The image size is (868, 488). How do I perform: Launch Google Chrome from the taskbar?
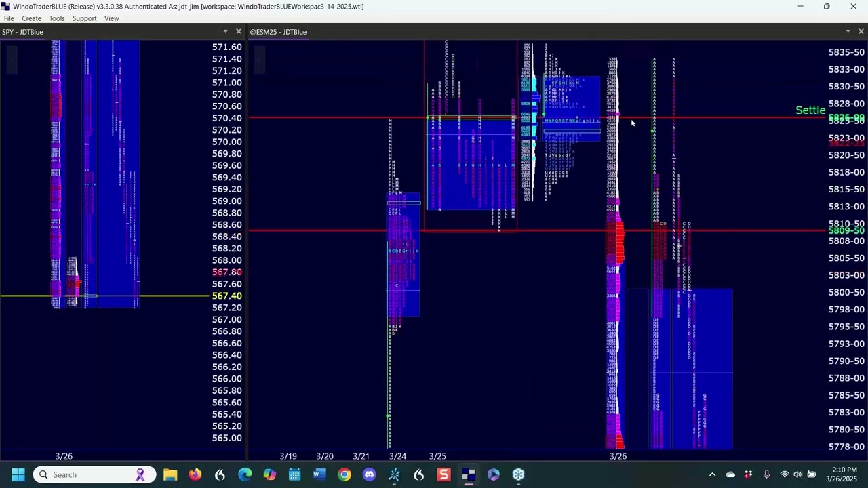pyautogui.click(x=344, y=474)
